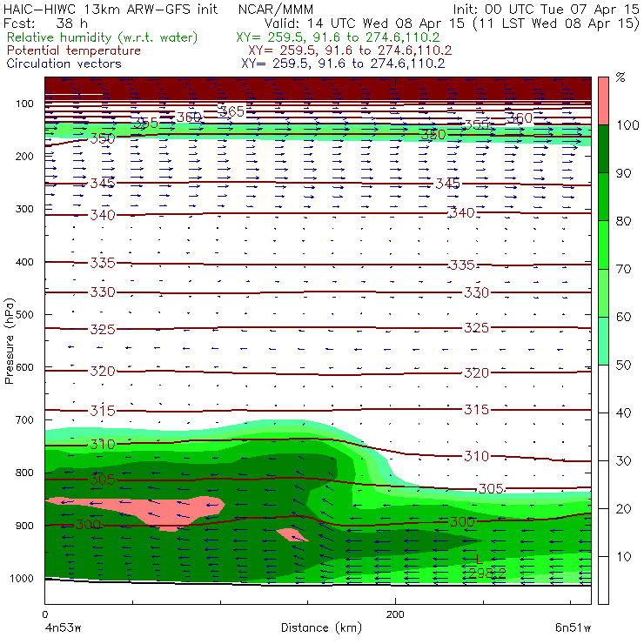Click the '30' colorbar label
Image resolution: width=644 pixels, height=644 pixels.
[x=623, y=461]
